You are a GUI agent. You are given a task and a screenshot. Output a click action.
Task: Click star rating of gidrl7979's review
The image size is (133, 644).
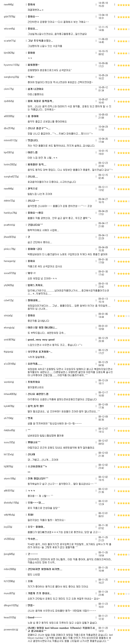123,17
